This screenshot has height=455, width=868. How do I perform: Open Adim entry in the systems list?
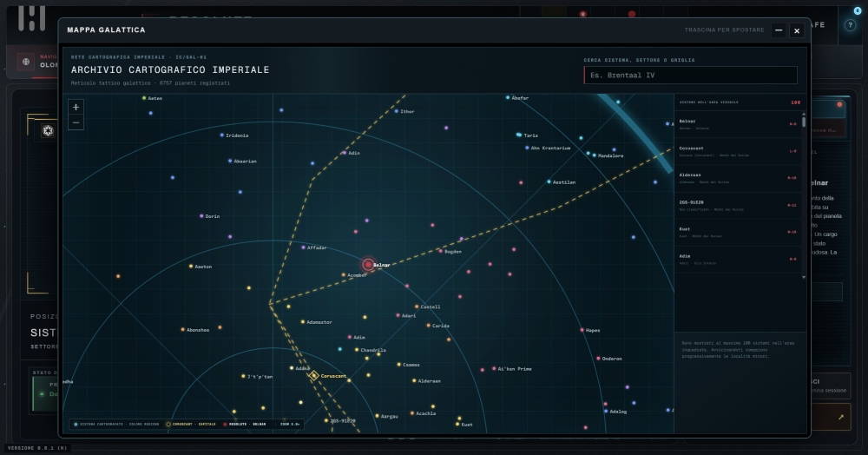click(738, 259)
